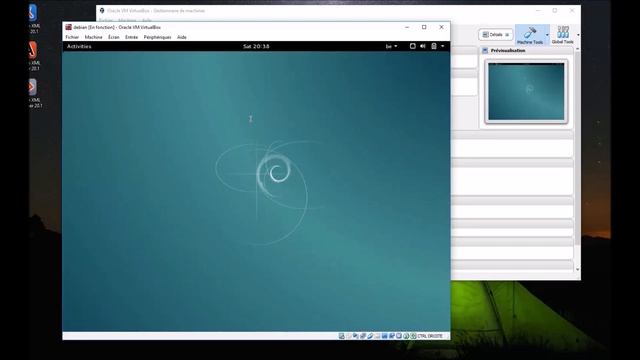Screen dimensions: 640x360
Task: Open the top desktop shortcut icon
Action: 33,13
